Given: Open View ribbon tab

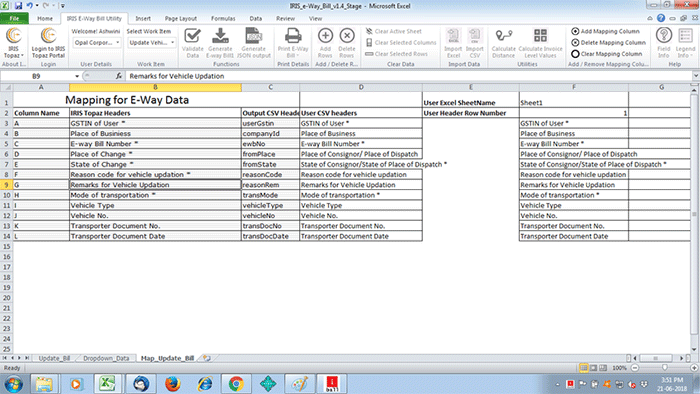Looking at the screenshot, I should pyautogui.click(x=315, y=18).
